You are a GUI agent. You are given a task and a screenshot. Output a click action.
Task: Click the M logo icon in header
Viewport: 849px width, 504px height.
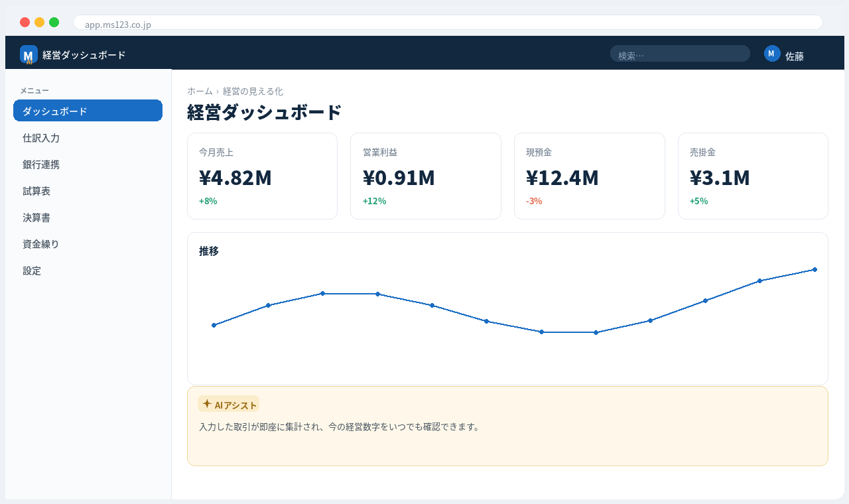click(29, 54)
